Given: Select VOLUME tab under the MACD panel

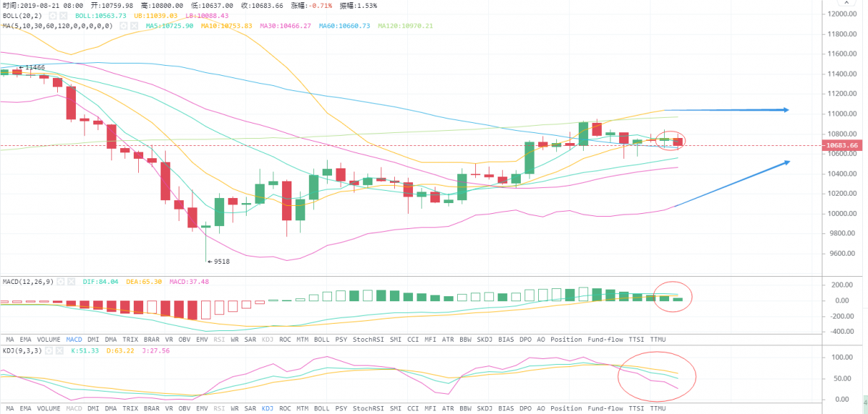Looking at the screenshot, I should tap(48, 339).
